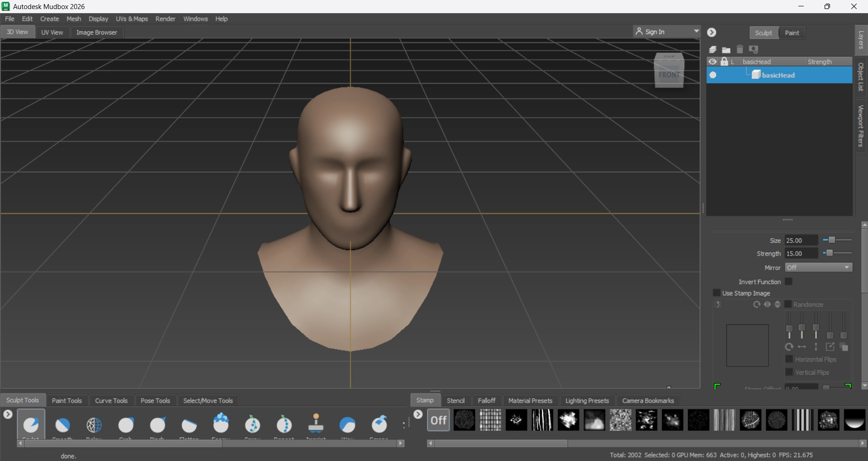The height and width of the screenshot is (461, 868).
Task: Select the Smooth sculpt tool
Action: pyautogui.click(x=62, y=425)
